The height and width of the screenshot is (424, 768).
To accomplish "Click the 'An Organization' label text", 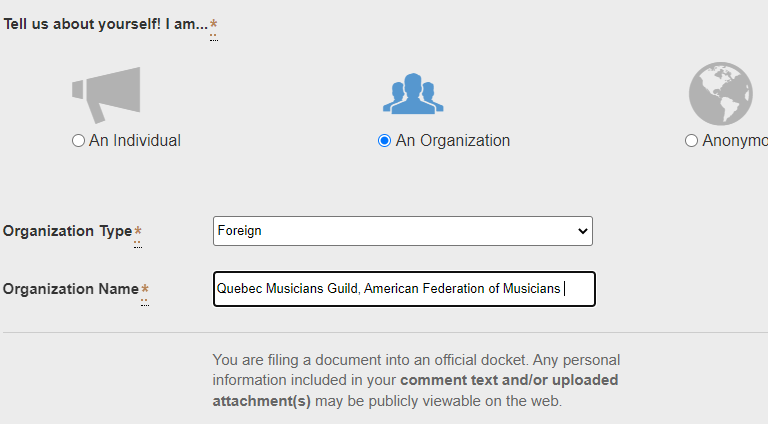I will tap(453, 141).
